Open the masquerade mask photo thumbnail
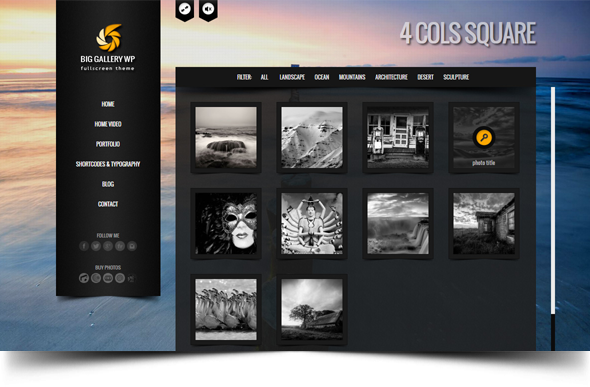Image resolution: width=590 pixels, height=387 pixels. click(x=226, y=223)
